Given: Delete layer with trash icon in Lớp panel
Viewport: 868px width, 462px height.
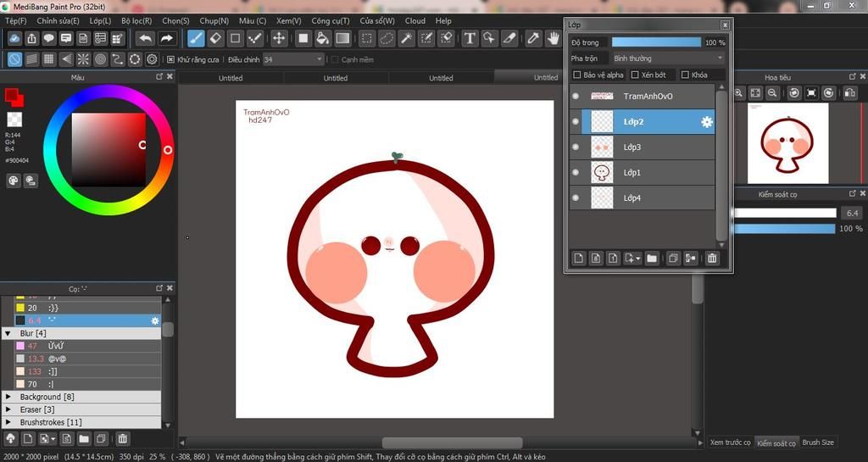Looking at the screenshot, I should pyautogui.click(x=712, y=258).
